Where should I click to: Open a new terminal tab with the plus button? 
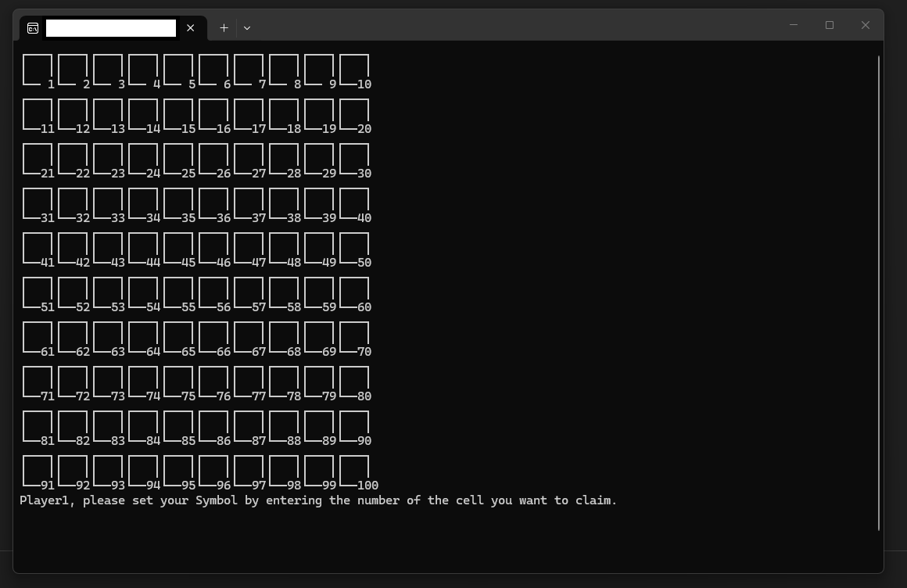224,27
